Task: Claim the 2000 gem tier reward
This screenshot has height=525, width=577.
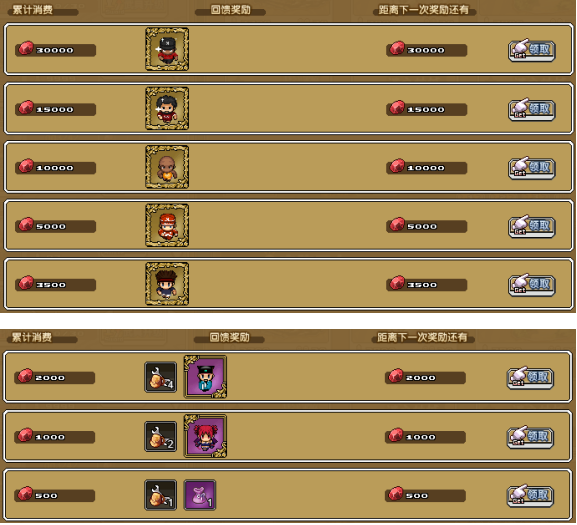Action: point(530,377)
